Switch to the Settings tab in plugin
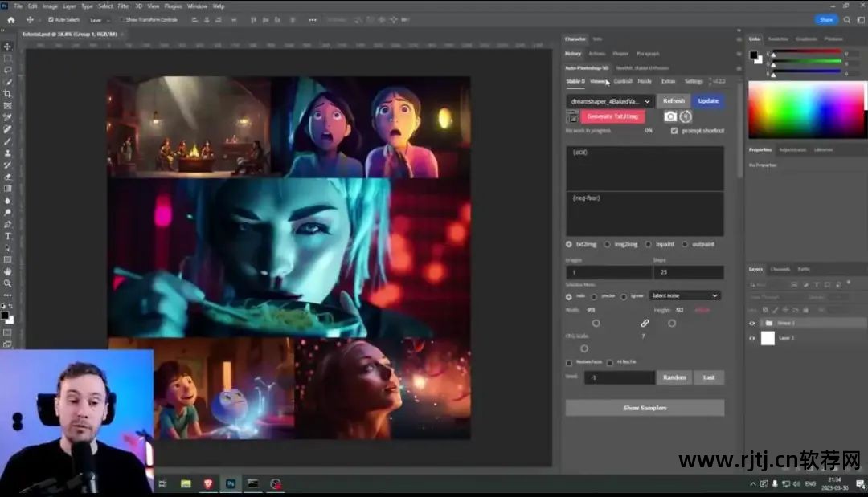868x497 pixels. point(693,81)
